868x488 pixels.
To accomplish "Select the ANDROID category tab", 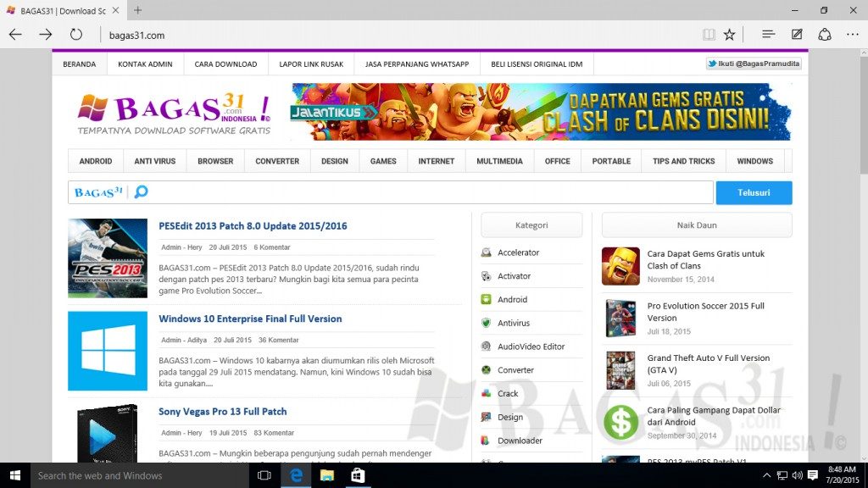I will [x=96, y=161].
